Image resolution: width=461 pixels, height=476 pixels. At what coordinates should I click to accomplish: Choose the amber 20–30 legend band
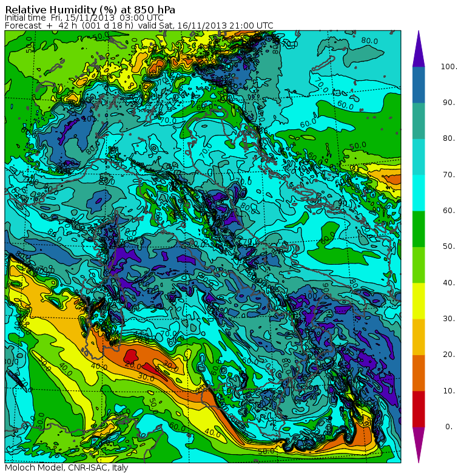click(x=419, y=337)
